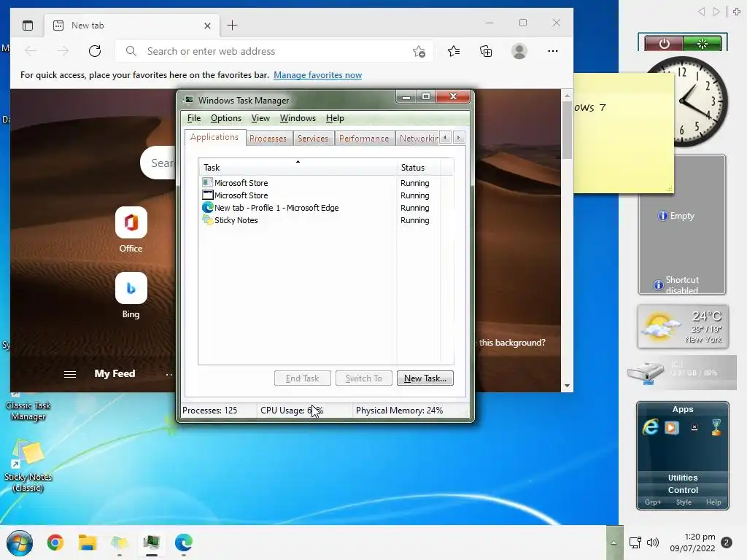Open the Utilities group in the launcher gadget
The width and height of the screenshot is (747, 560).
coord(683,478)
